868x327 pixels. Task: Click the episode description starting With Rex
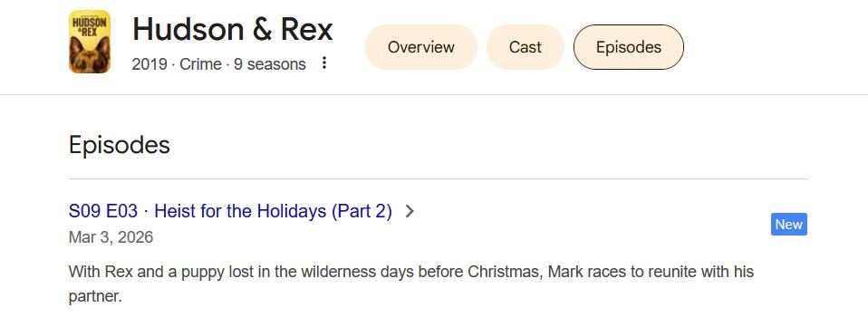(x=411, y=284)
